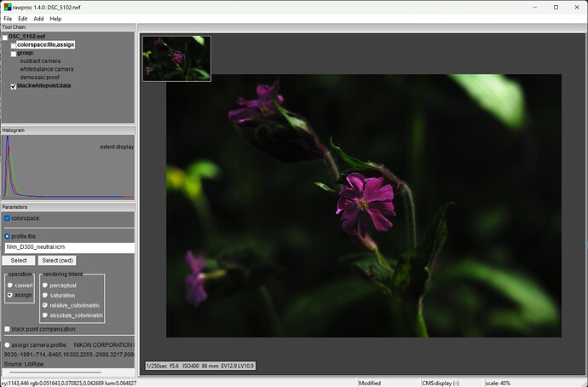Open the Add menu

(38, 19)
